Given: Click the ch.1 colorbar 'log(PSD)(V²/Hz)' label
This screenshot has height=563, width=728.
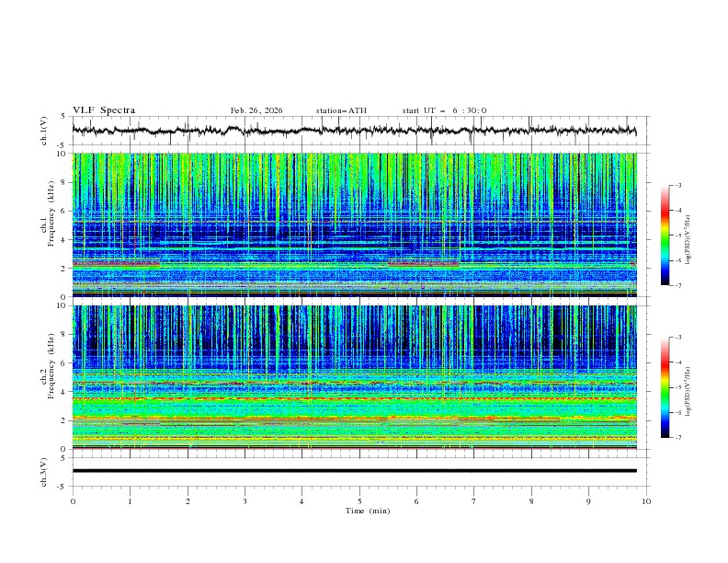Looking at the screenshot, I should click(688, 240).
